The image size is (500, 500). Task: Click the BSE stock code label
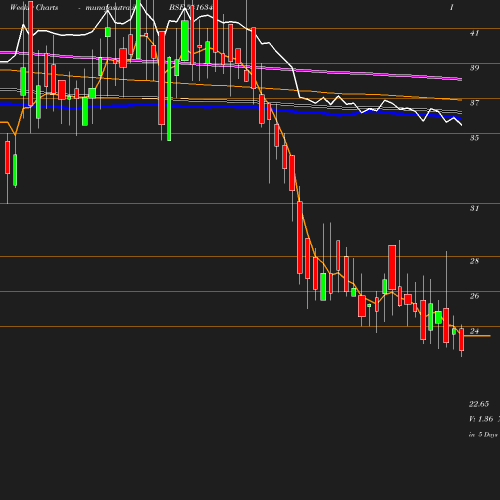pos(191,7)
